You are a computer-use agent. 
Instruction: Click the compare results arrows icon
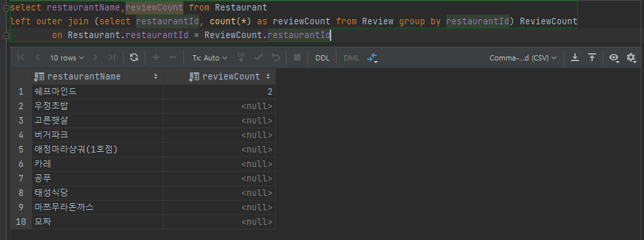[x=372, y=58]
